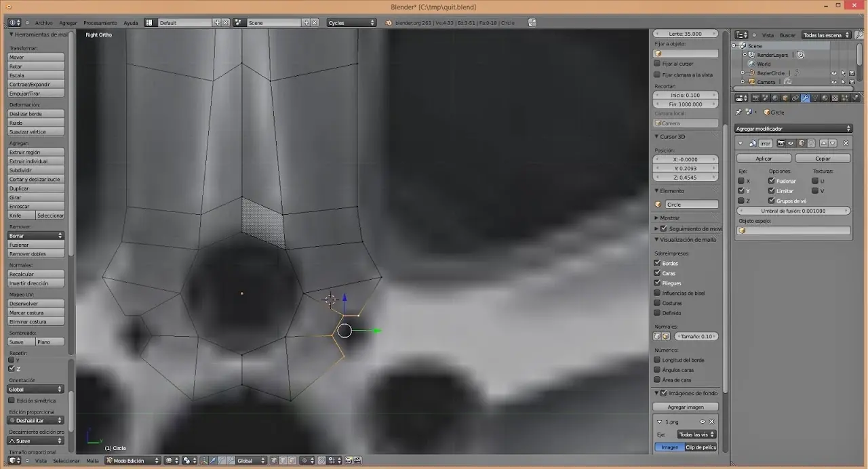Open the Archivo menu
Viewport: 868px width, 469px height.
(x=43, y=23)
